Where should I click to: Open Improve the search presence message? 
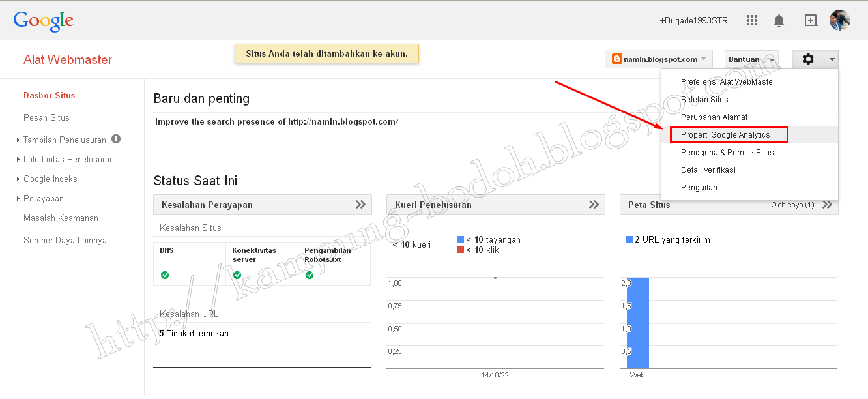[276, 121]
